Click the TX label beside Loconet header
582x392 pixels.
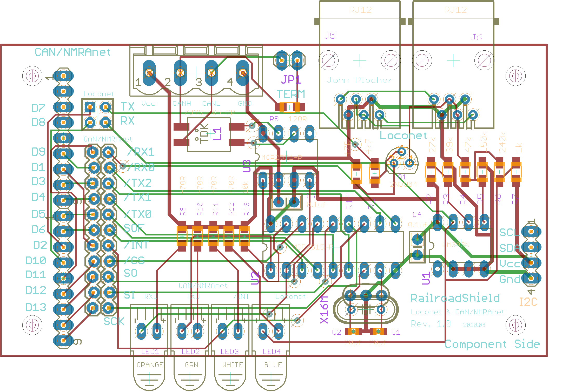point(128,106)
